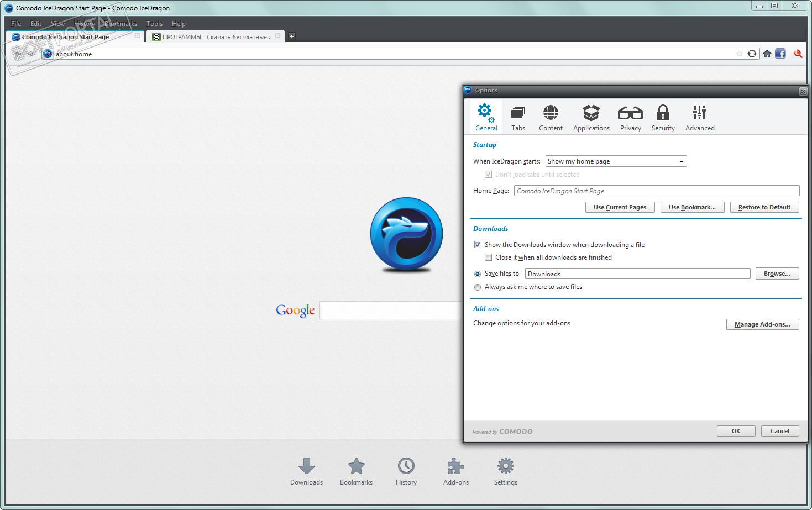Reload the page with refresh icon
Viewport: 812px width, 510px height.
pyautogui.click(x=752, y=54)
